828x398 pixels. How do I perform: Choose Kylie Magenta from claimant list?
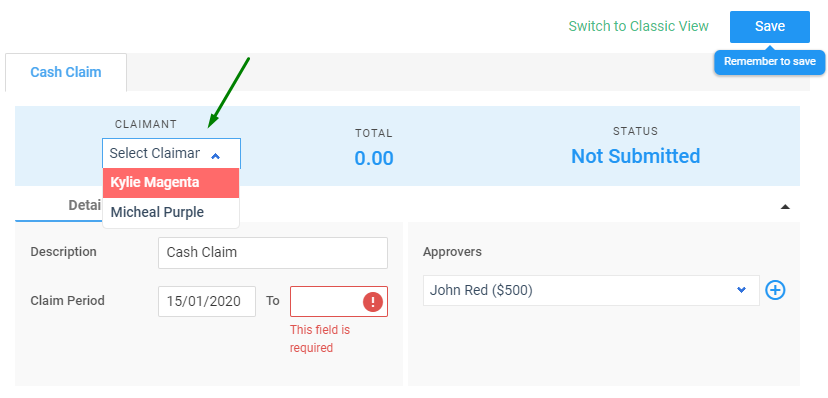point(171,183)
